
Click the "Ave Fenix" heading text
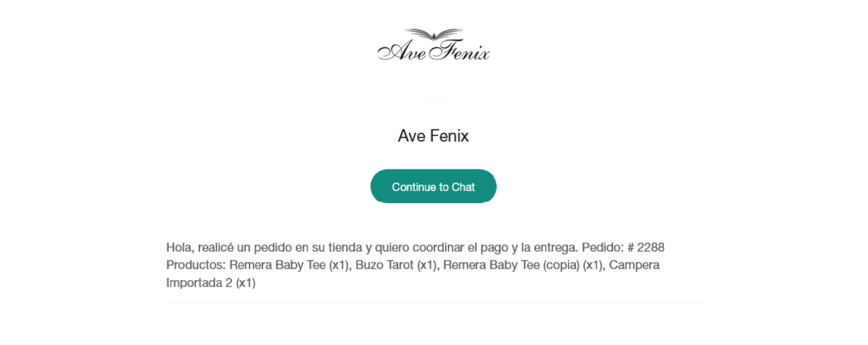(x=433, y=136)
